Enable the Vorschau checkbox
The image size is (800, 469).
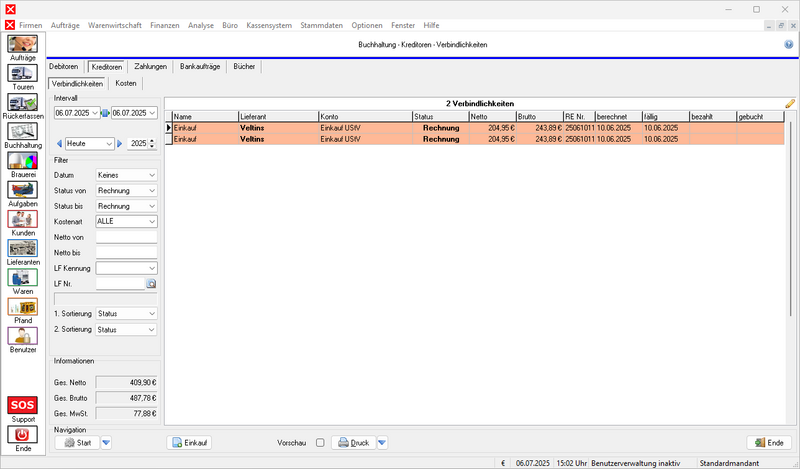(320, 442)
